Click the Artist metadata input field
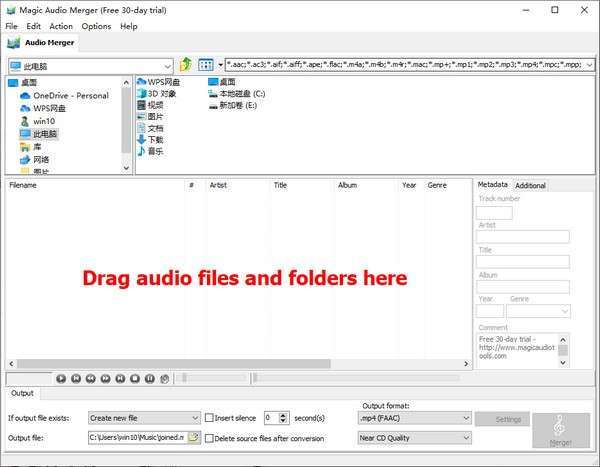 [x=522, y=237]
